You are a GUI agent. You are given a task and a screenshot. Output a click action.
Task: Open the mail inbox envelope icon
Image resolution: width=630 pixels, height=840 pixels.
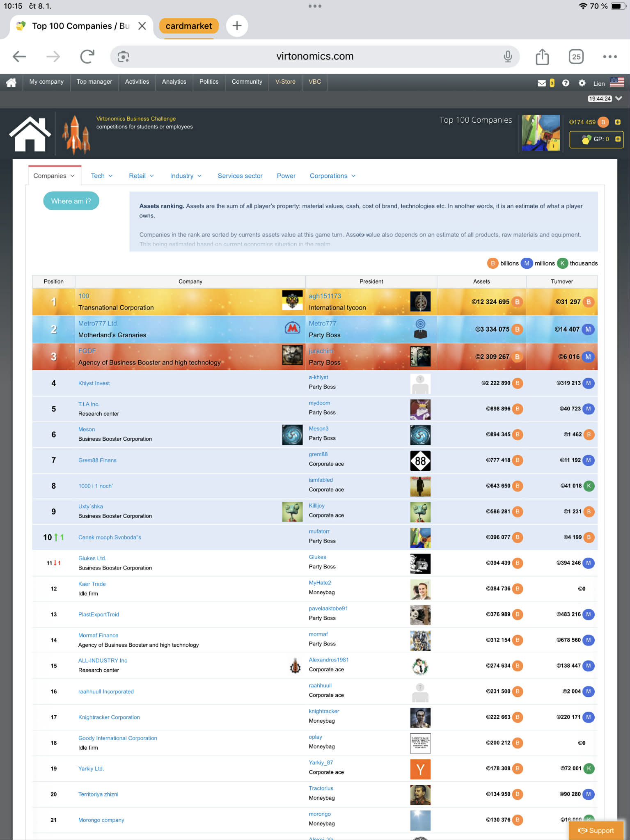541,83
